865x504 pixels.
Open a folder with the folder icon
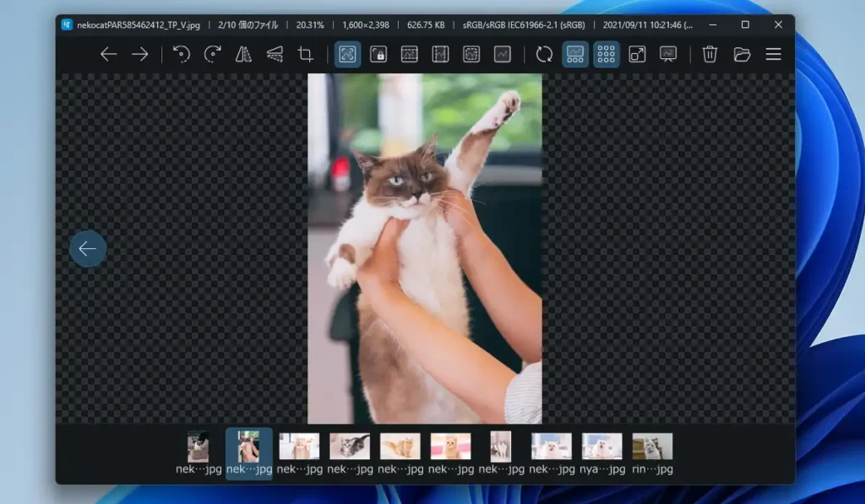[740, 54]
